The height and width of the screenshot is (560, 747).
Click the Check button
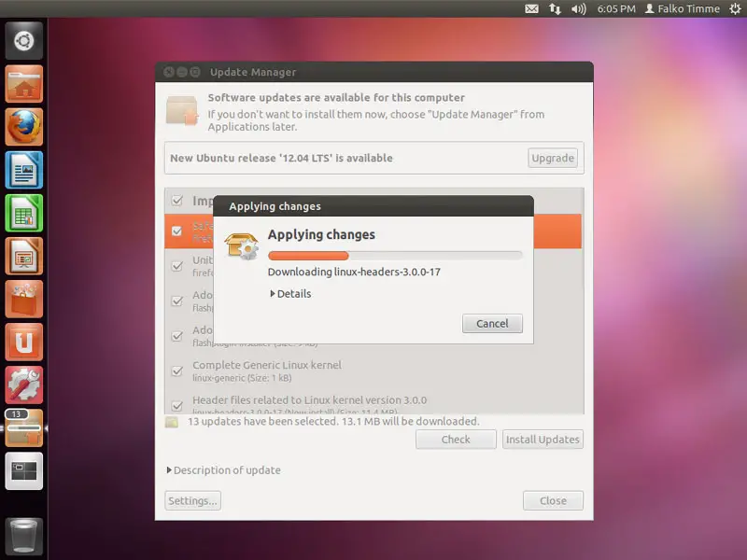point(456,439)
